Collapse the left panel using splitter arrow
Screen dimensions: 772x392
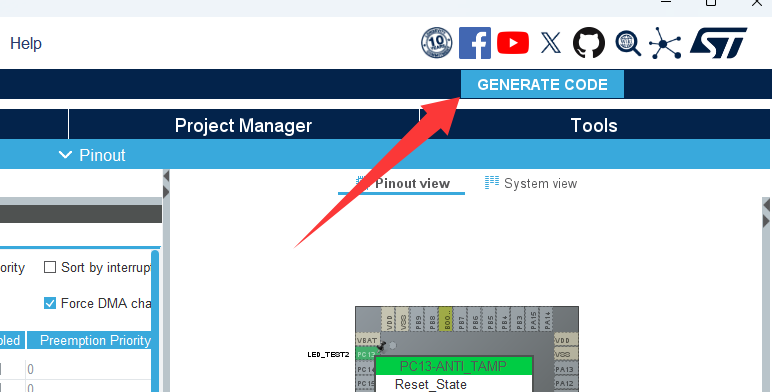(166, 176)
